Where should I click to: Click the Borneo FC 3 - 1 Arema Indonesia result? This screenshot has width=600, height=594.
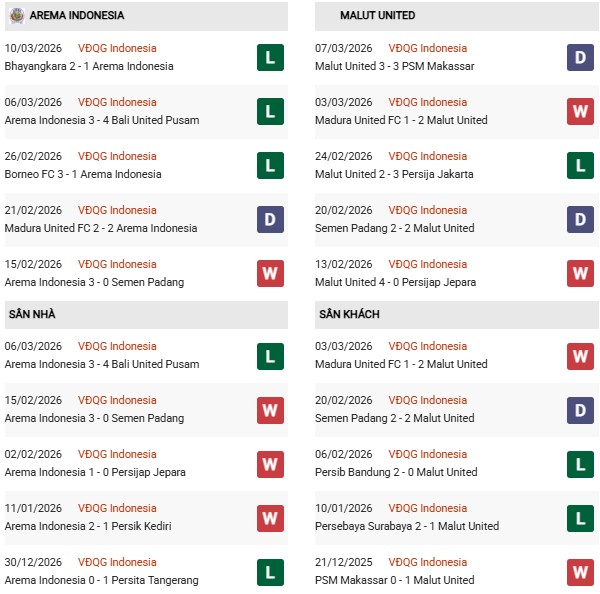coord(83,174)
